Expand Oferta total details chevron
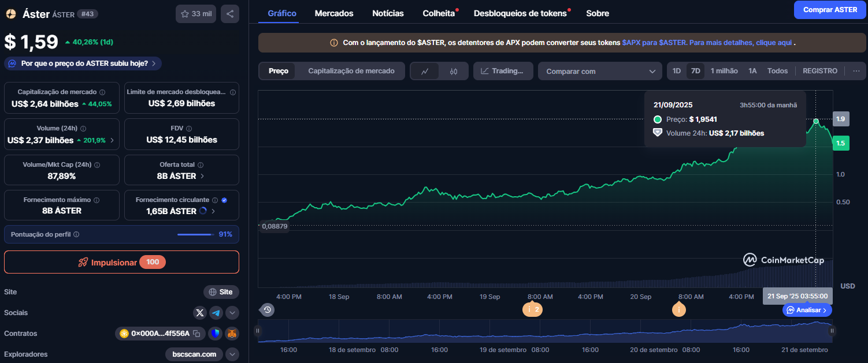868x363 pixels. point(202,176)
